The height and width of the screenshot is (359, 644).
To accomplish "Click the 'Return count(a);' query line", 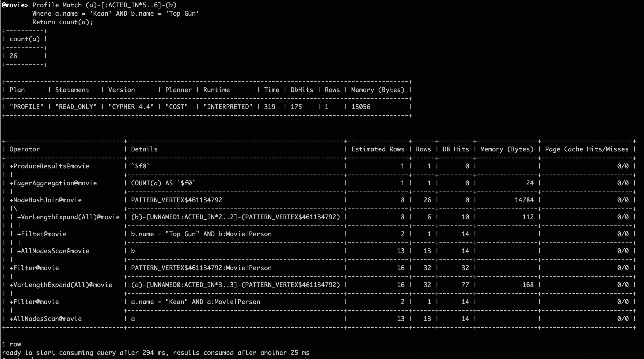I will pyautogui.click(x=62, y=22).
